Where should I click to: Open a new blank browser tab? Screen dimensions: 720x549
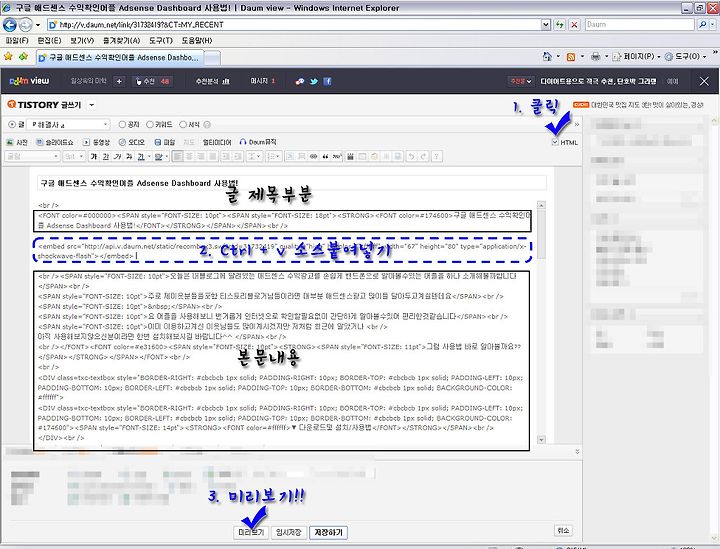212,58
